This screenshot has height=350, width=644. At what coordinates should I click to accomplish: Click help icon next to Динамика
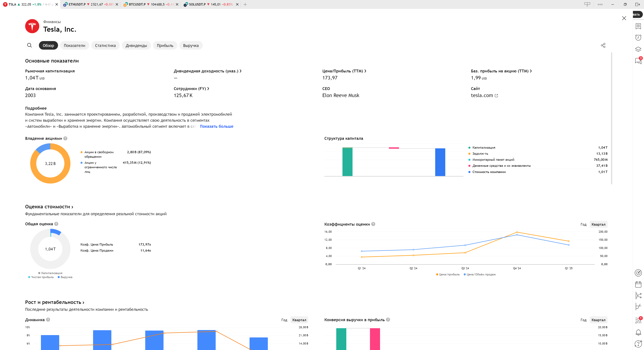coord(48,319)
